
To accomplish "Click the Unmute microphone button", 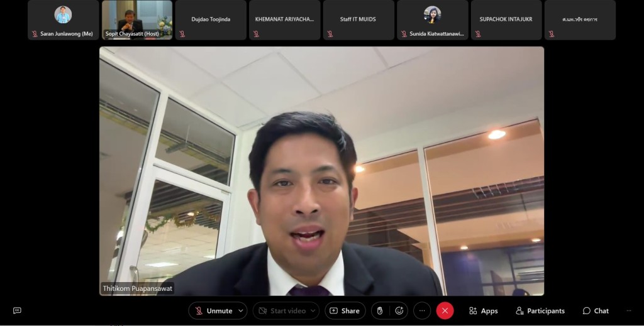I will (x=213, y=311).
